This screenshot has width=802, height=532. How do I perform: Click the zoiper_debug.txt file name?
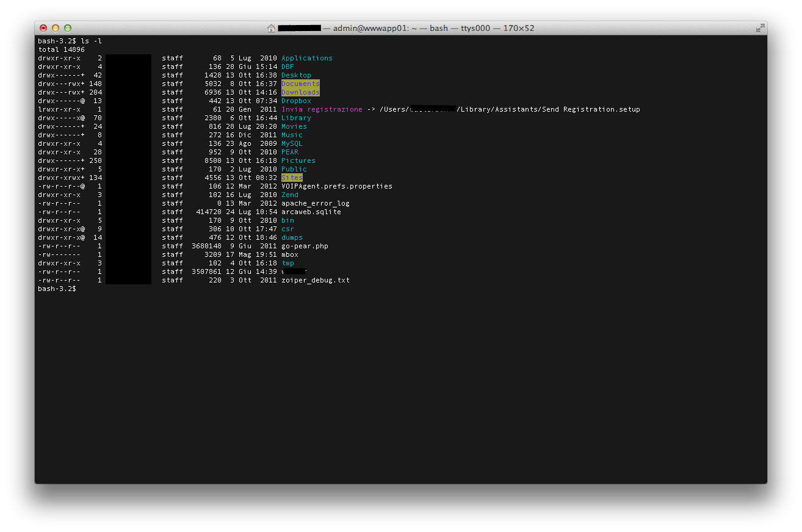click(316, 280)
